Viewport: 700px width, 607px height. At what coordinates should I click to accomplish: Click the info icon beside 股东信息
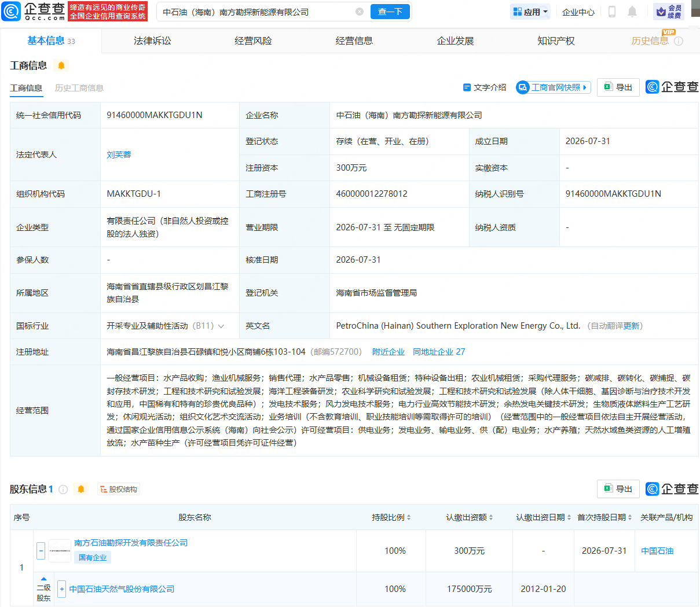[63, 490]
